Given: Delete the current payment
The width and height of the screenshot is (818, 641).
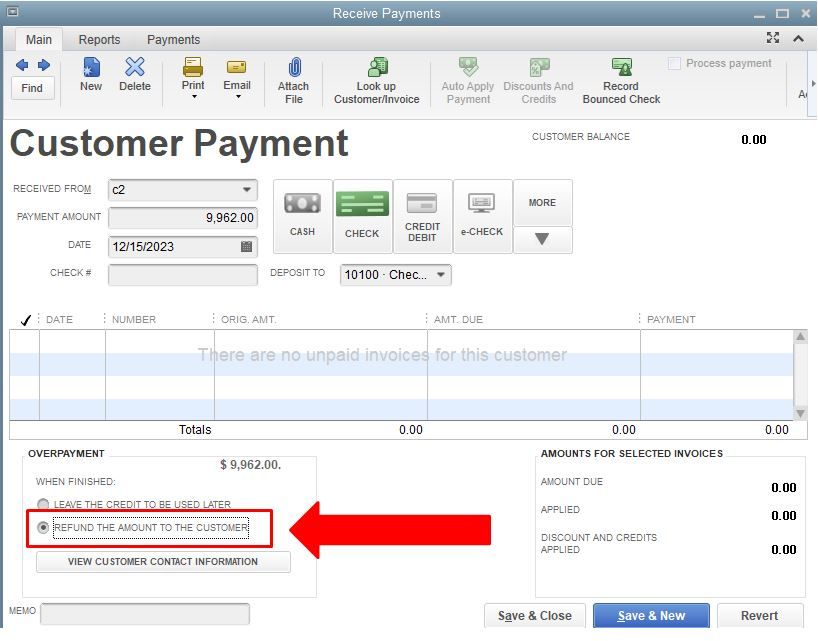Looking at the screenshot, I should [x=135, y=75].
